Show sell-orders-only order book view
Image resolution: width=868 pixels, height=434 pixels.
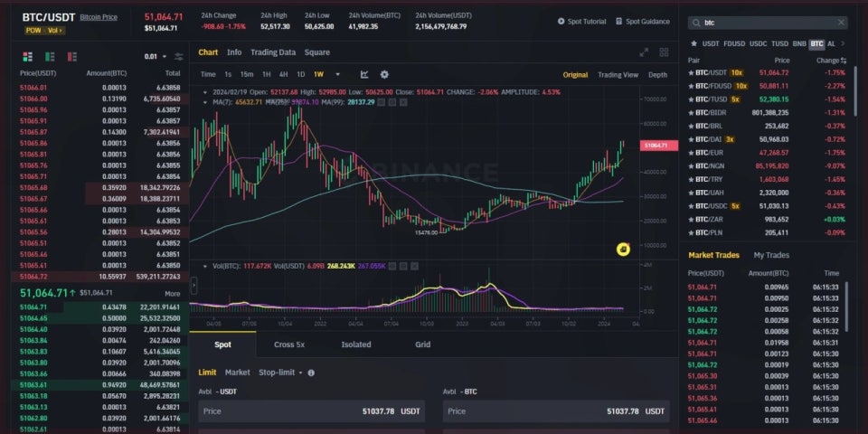coord(72,56)
